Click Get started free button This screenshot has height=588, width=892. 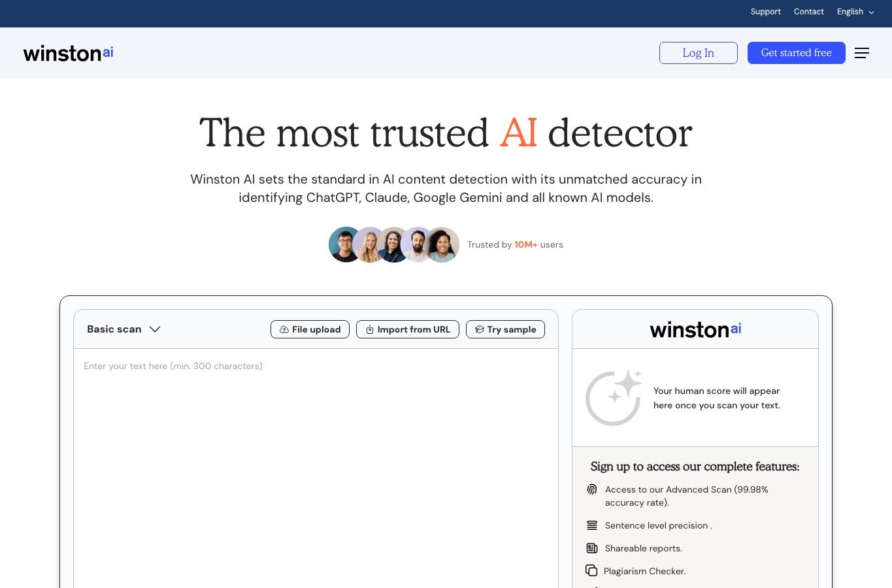(x=796, y=53)
